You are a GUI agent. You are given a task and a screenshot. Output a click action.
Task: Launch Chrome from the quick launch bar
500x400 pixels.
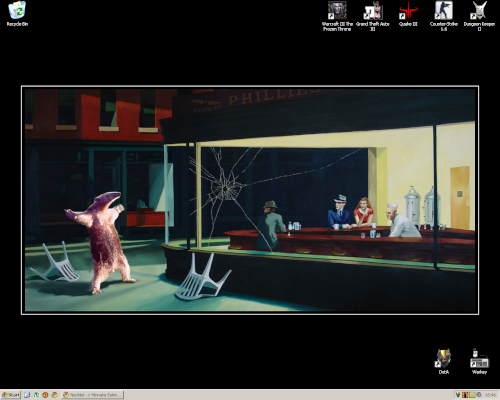tap(54, 395)
